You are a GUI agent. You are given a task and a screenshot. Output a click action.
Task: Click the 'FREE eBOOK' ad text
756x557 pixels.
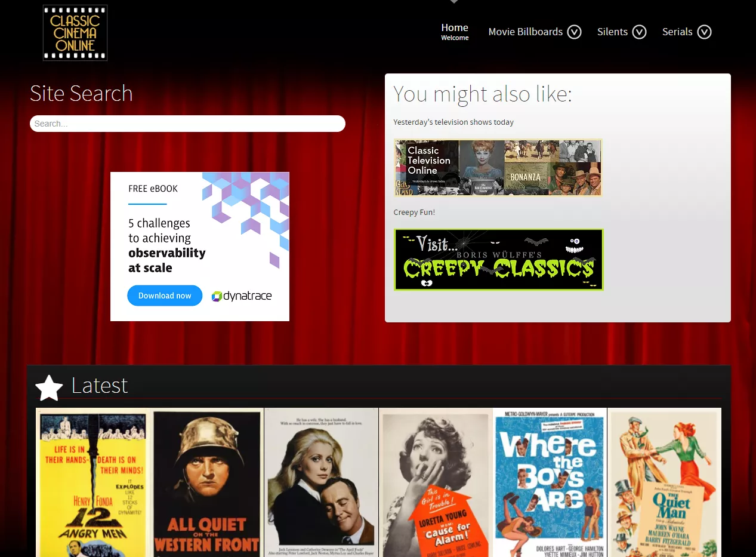(x=153, y=189)
